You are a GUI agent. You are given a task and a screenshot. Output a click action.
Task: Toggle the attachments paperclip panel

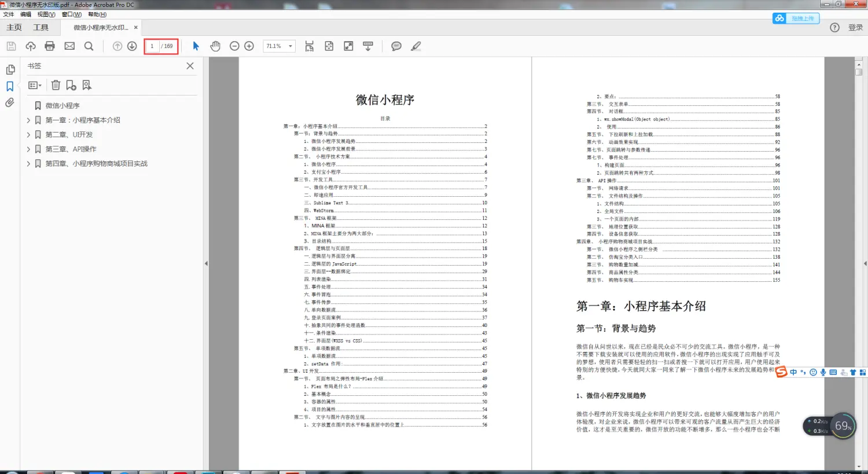point(10,103)
